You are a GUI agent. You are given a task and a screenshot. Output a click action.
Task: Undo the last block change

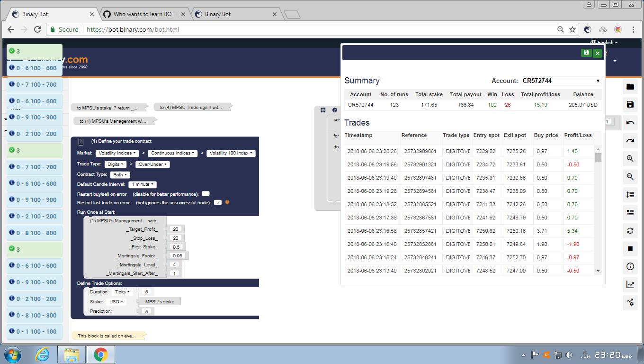tap(630, 123)
